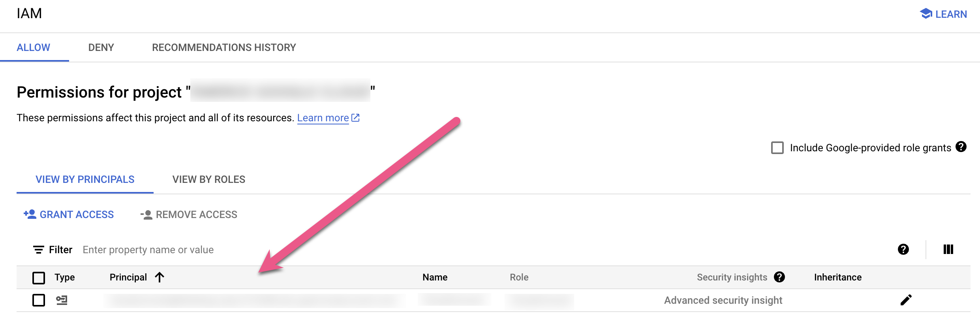The width and height of the screenshot is (980, 316).
Task: Switch to the DENY tab
Action: [x=101, y=47]
